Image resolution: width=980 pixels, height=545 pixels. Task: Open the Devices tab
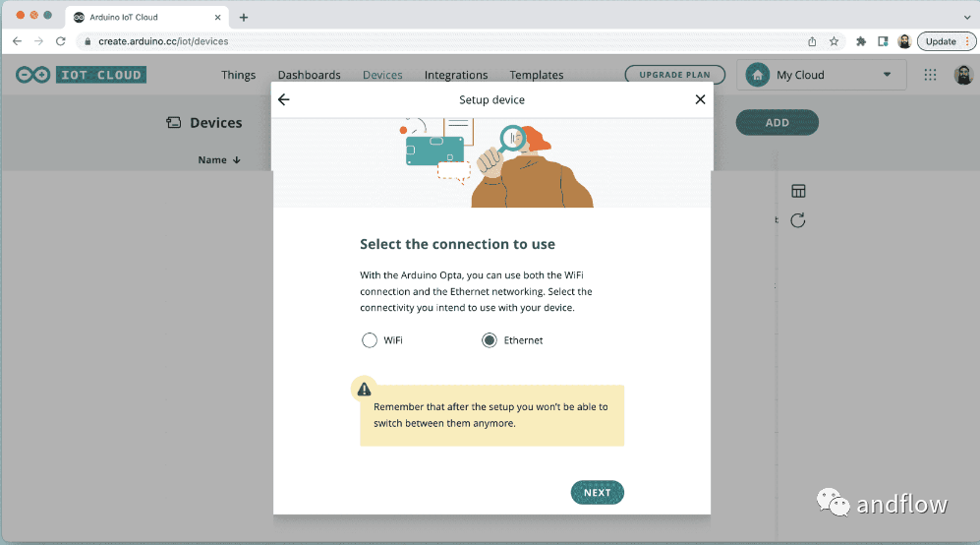point(382,75)
